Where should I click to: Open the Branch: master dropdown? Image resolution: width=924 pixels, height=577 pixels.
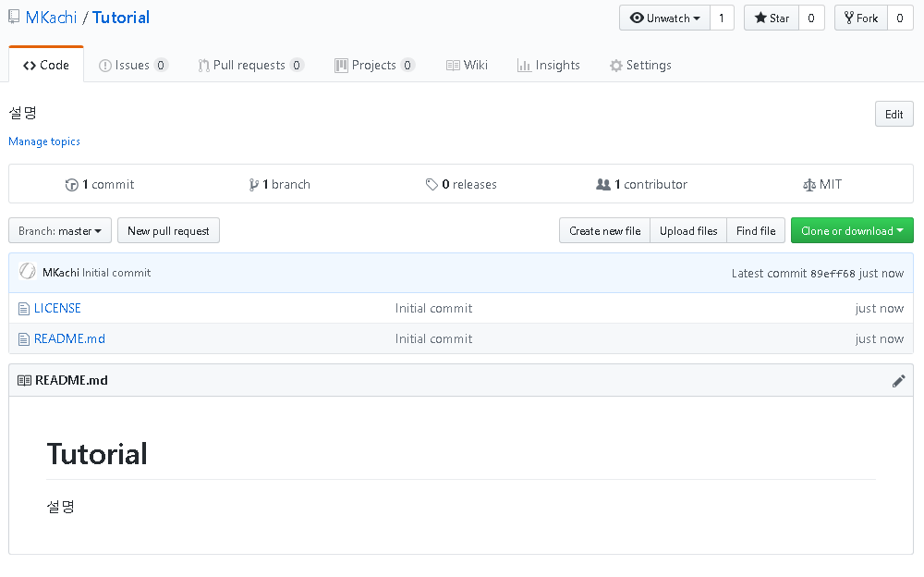coord(60,230)
